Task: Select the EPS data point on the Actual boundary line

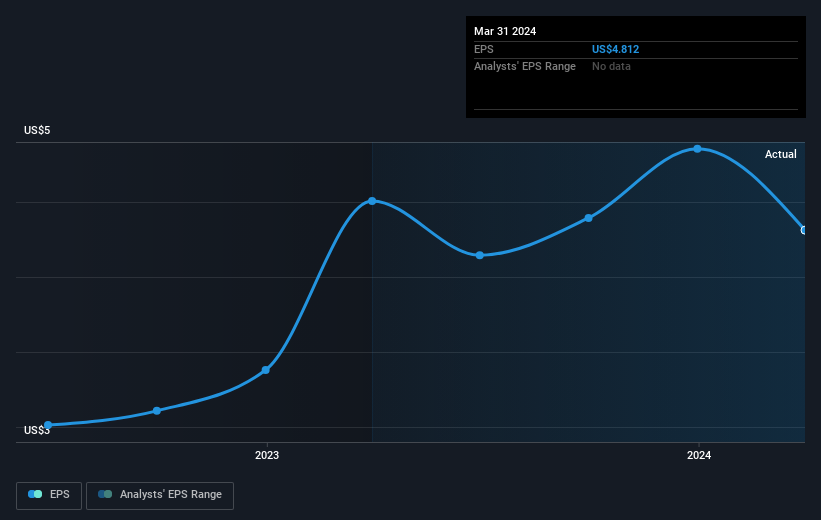Action: click(x=372, y=201)
